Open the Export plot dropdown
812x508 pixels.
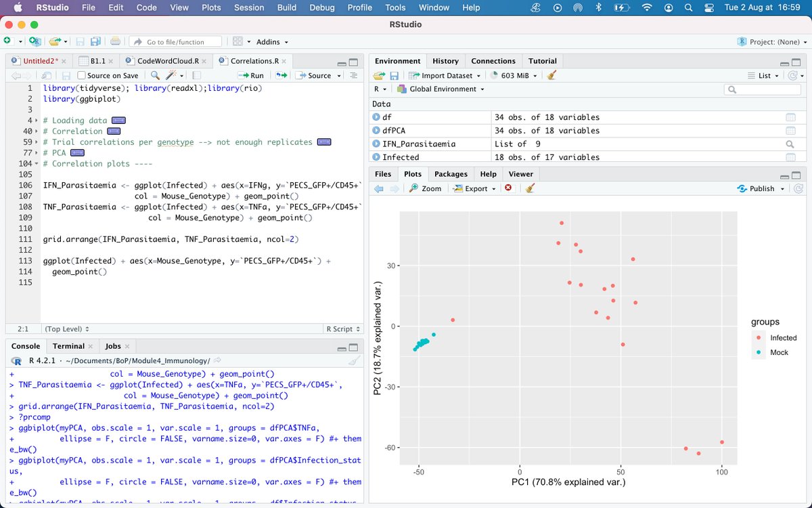point(474,188)
